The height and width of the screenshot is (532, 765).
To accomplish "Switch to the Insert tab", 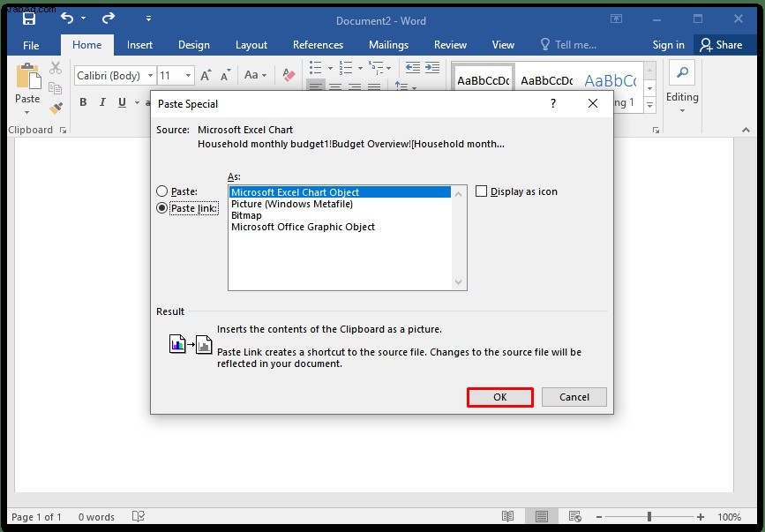I will click(x=139, y=45).
